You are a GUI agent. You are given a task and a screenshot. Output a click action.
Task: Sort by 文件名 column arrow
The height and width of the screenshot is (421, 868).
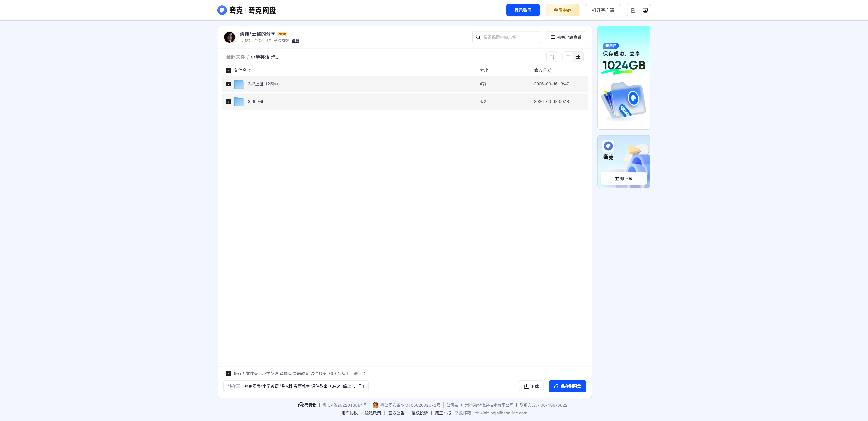pyautogui.click(x=249, y=70)
